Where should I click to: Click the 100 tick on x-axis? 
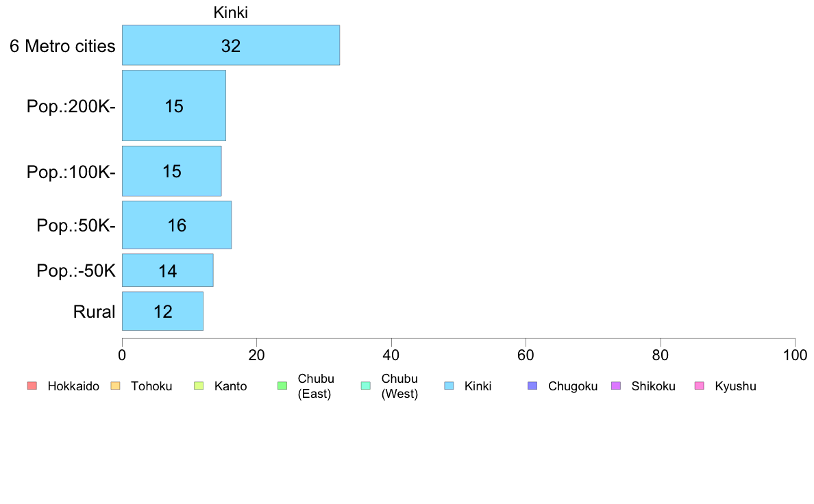coord(795,355)
